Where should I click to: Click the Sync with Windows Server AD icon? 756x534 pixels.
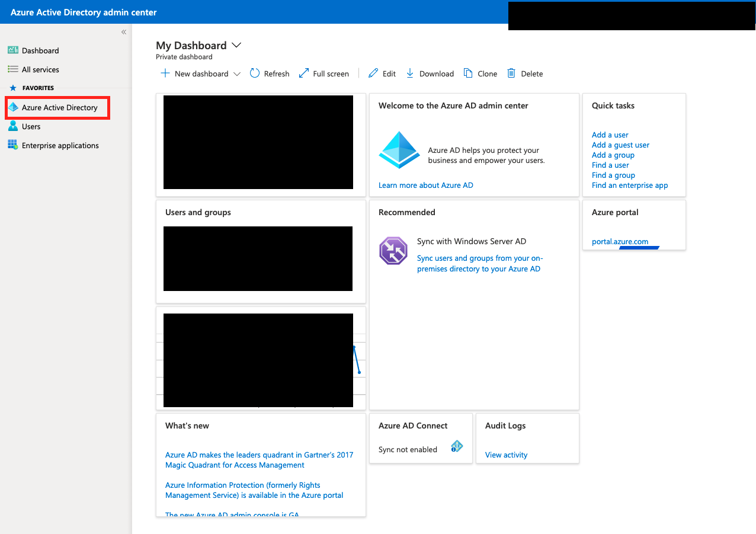click(393, 251)
